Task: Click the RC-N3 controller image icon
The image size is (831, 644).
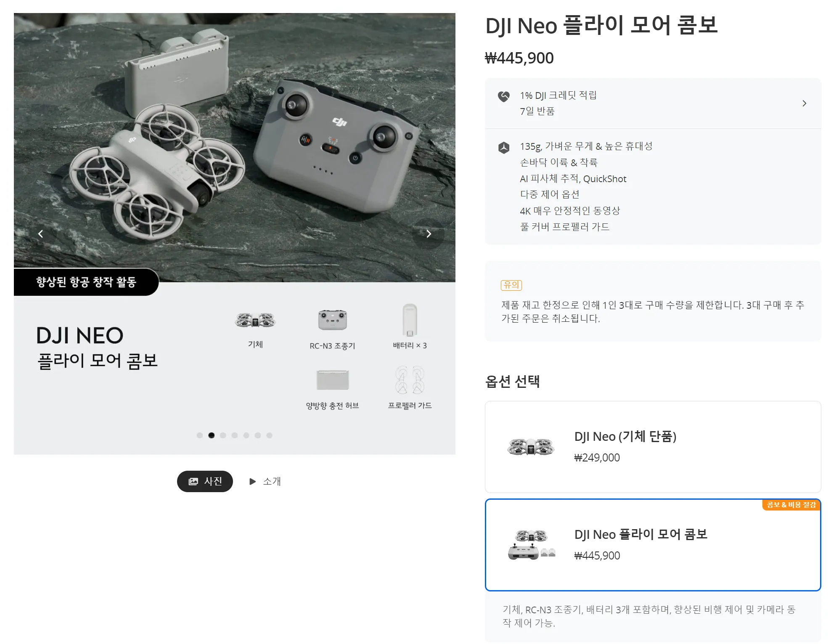Action: pyautogui.click(x=332, y=320)
